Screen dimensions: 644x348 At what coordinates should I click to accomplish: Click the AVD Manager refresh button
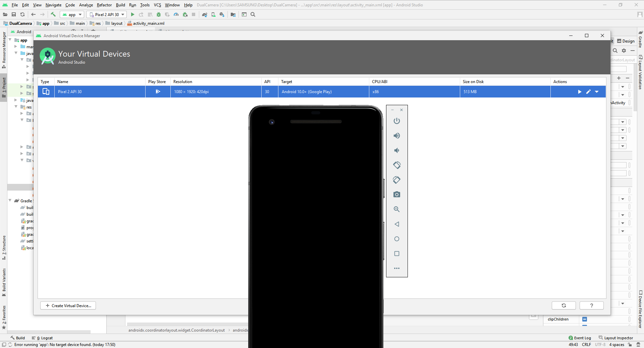pyautogui.click(x=564, y=305)
